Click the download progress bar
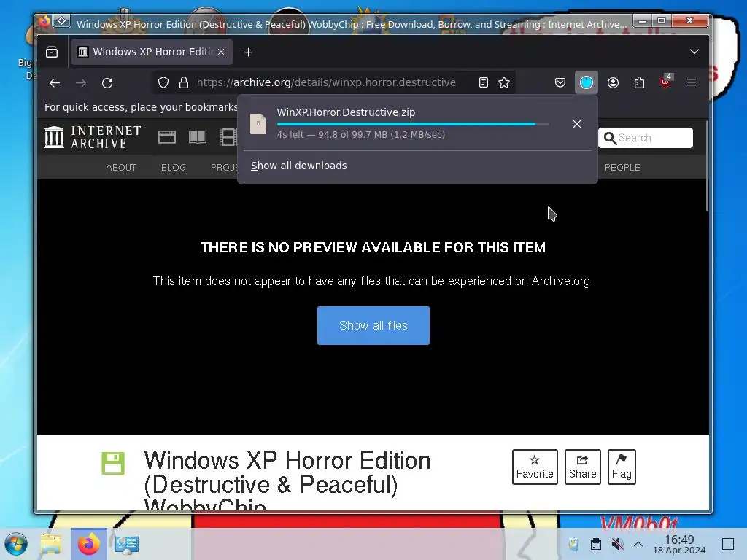 click(x=413, y=124)
